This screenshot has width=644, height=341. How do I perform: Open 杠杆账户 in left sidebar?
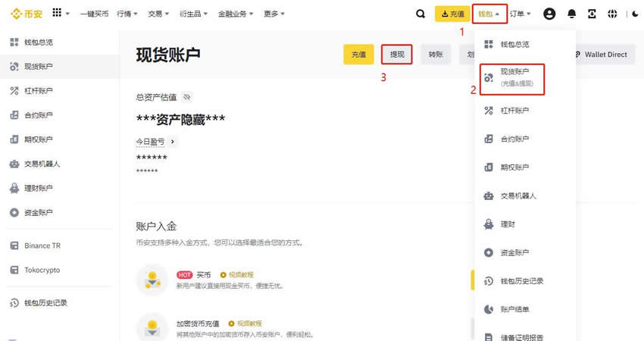point(39,91)
